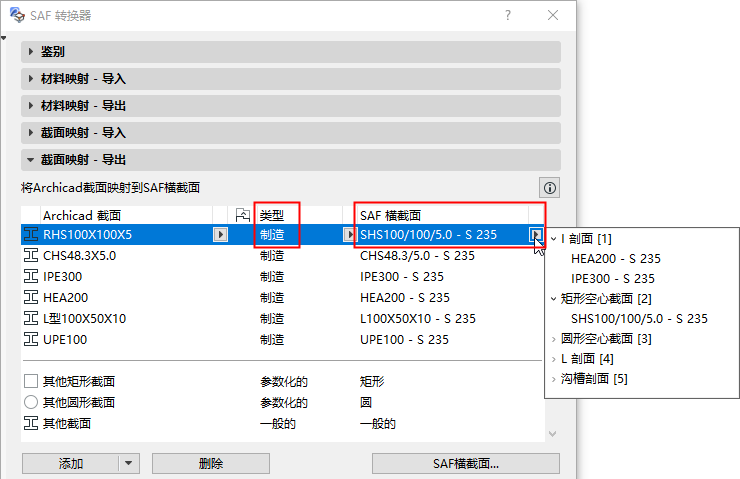
Task: Open the help question mark button
Action: click(507, 15)
